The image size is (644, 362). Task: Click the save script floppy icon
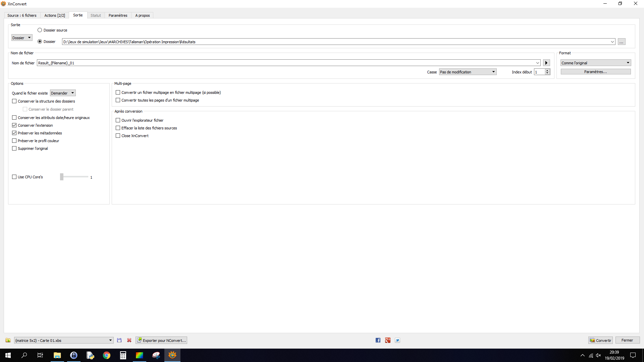[x=119, y=340]
